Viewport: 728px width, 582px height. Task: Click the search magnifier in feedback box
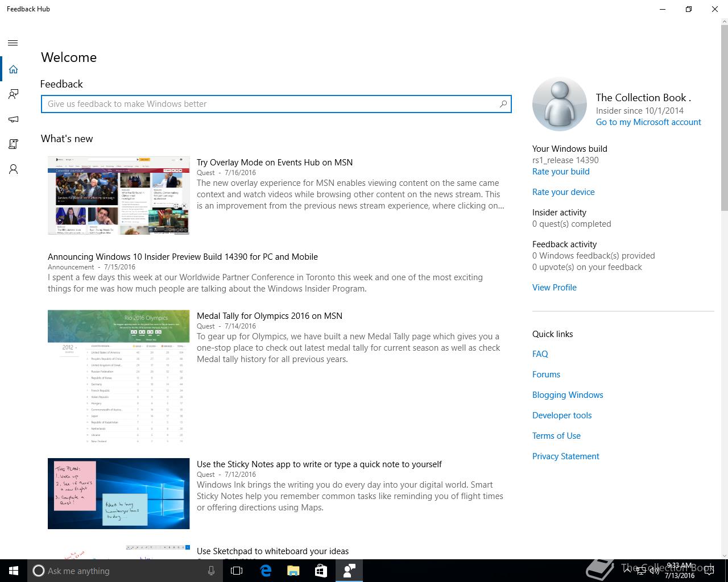click(x=503, y=104)
